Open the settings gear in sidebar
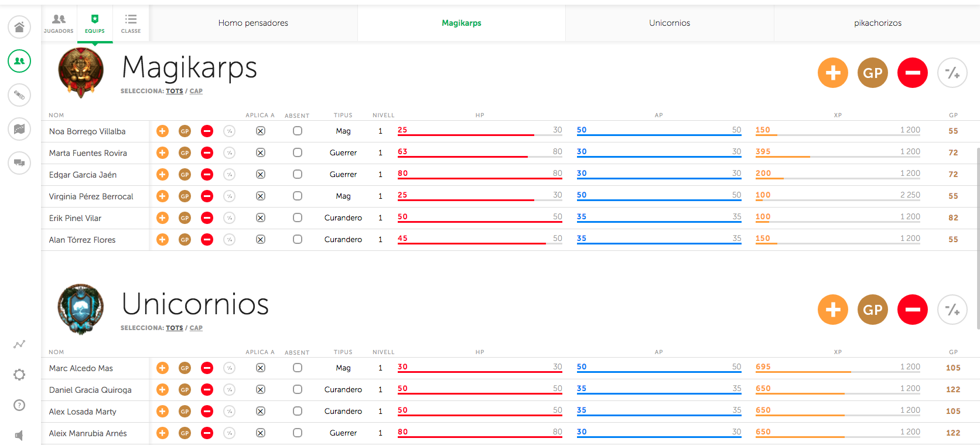The height and width of the screenshot is (445, 980). coord(19,375)
